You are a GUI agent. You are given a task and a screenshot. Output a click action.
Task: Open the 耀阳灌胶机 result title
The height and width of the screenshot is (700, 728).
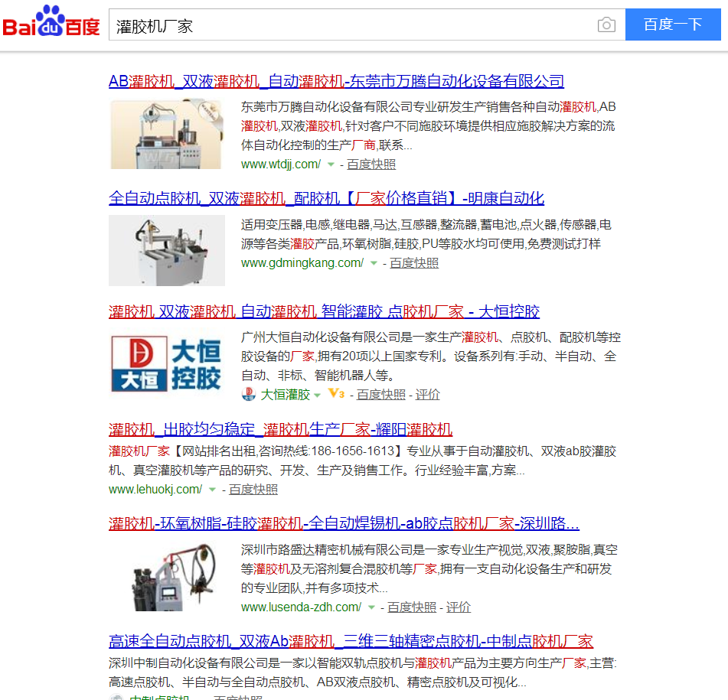tap(280, 429)
